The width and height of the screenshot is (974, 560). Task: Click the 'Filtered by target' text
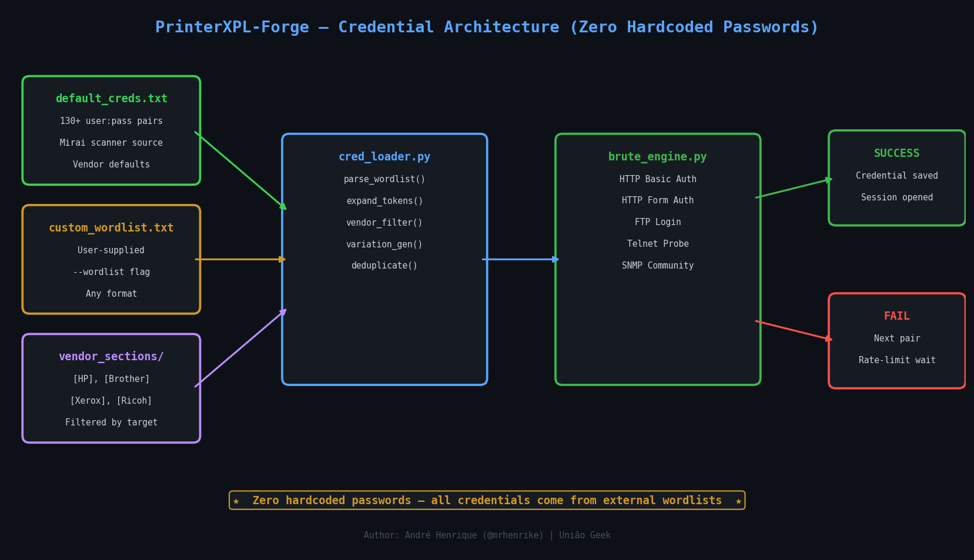[x=111, y=422]
